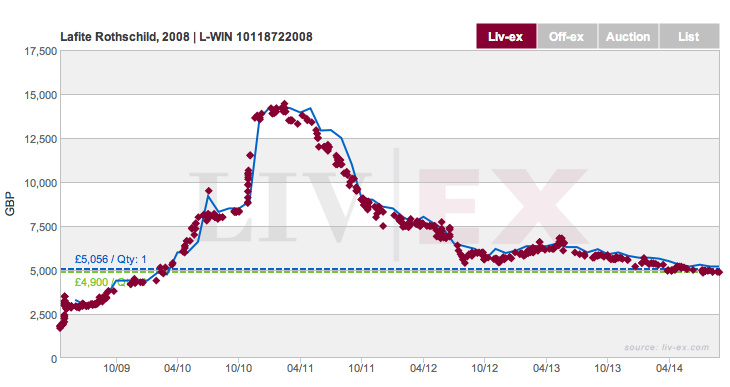
Task: Click the GBP axis title
Action: pos(10,204)
